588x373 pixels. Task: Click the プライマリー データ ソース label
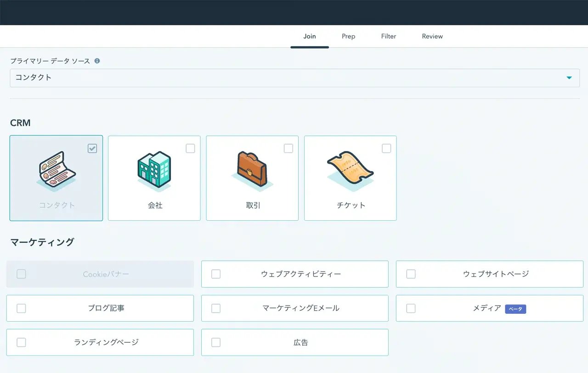click(x=50, y=61)
